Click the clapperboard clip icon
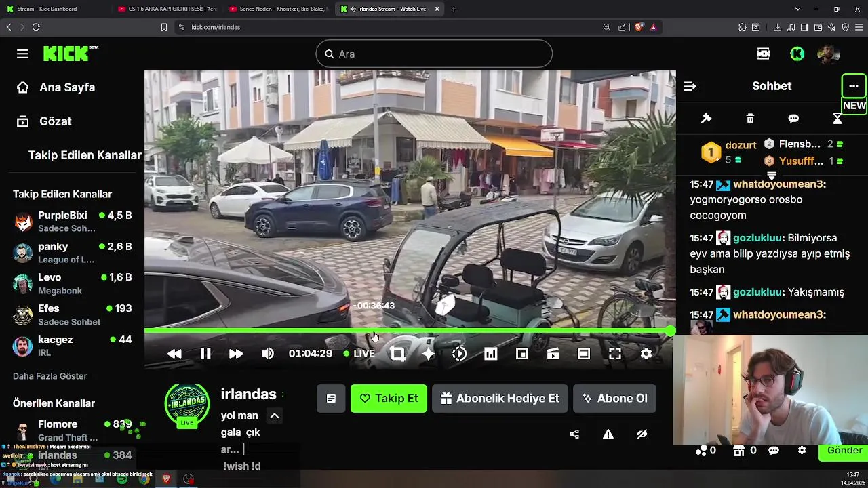This screenshot has height=488, width=868. (x=553, y=354)
